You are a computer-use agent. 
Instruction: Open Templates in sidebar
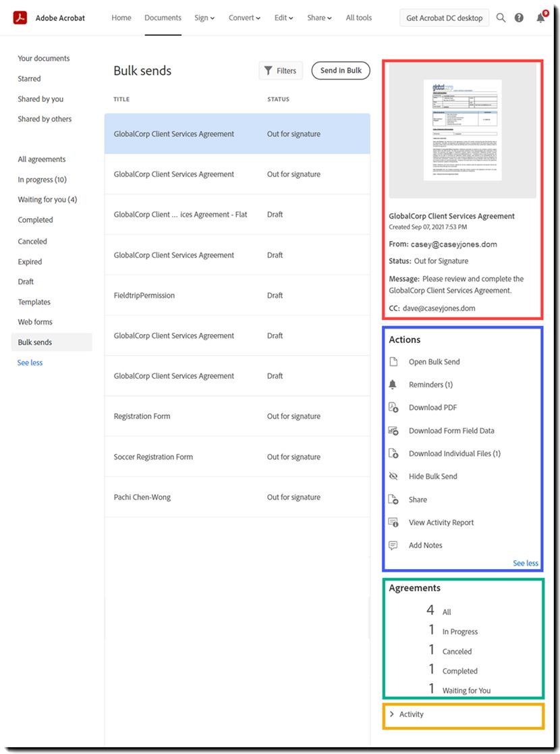coord(34,302)
